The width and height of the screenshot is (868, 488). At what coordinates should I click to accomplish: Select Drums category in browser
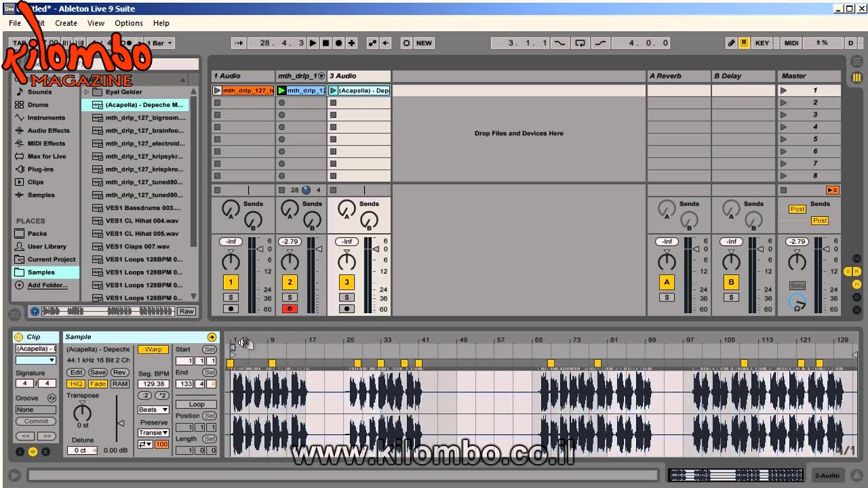[38, 105]
